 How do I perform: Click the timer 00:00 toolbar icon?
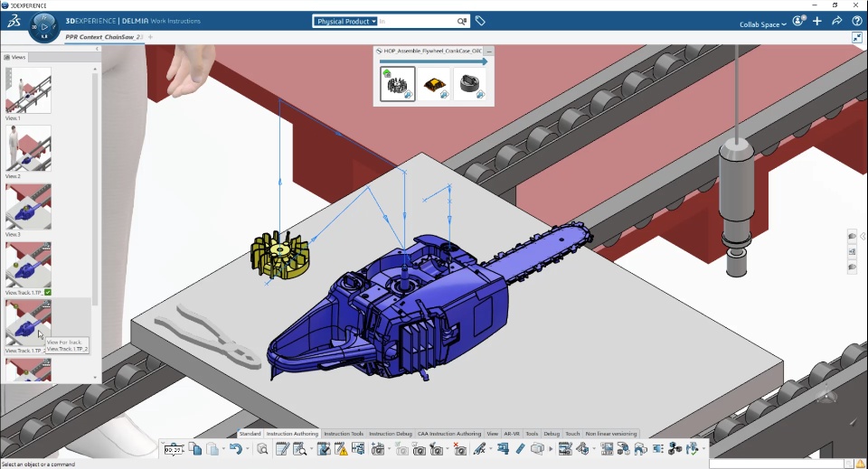point(174,450)
